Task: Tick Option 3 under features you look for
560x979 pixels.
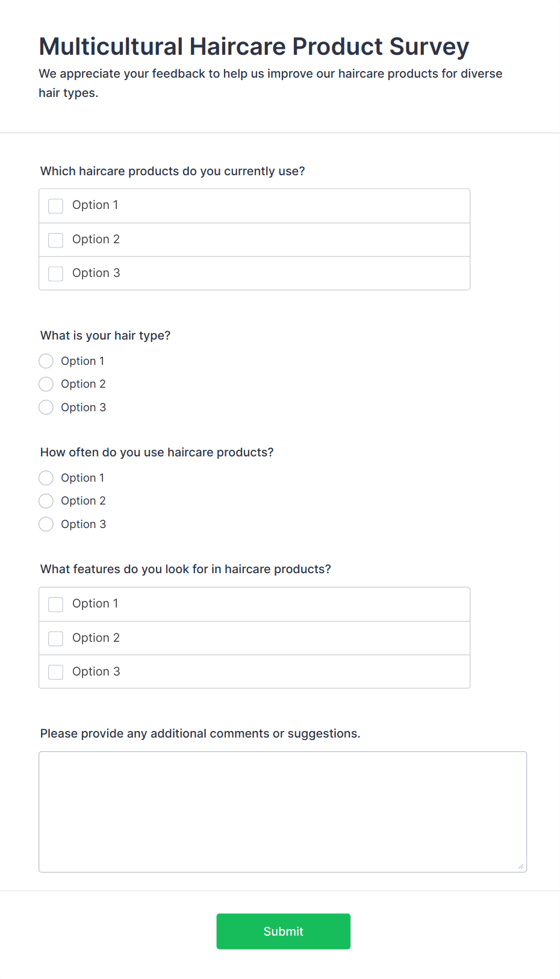Action: [x=56, y=672]
